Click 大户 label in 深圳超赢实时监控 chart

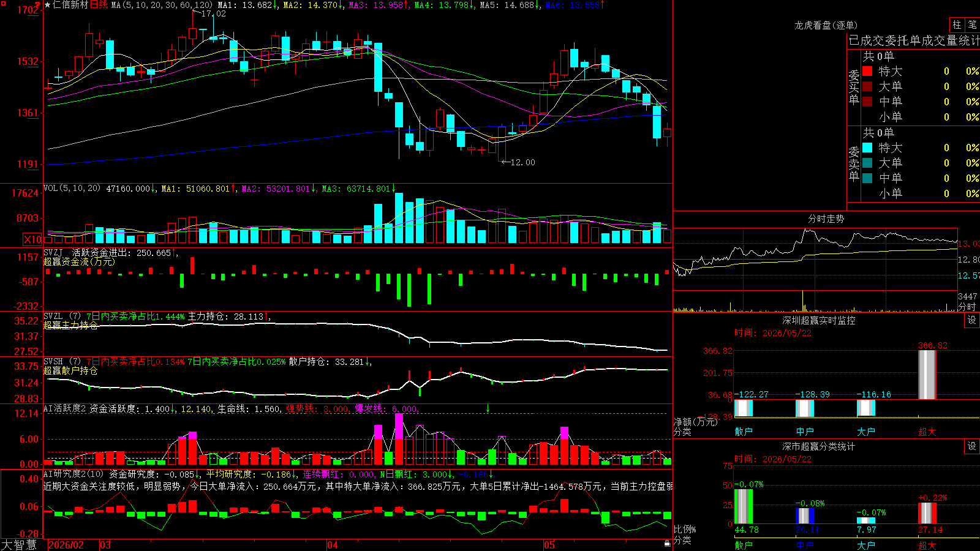[x=866, y=432]
